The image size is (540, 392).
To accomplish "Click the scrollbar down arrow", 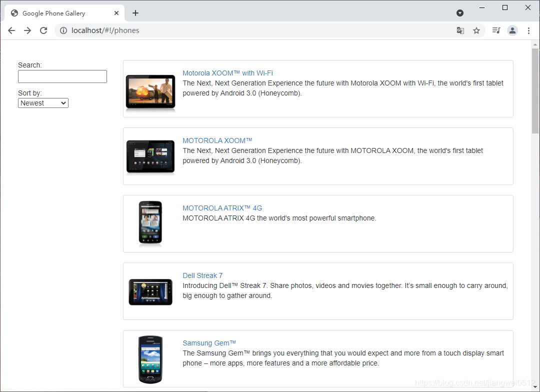I will click(x=535, y=388).
